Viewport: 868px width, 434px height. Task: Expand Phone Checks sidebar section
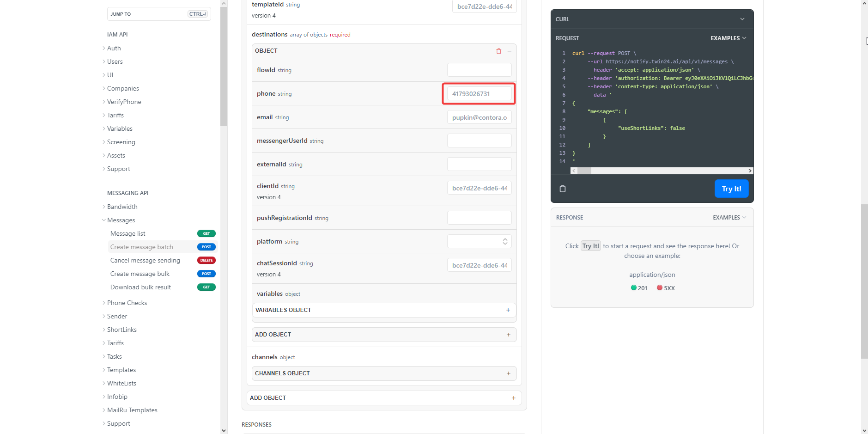pos(127,303)
